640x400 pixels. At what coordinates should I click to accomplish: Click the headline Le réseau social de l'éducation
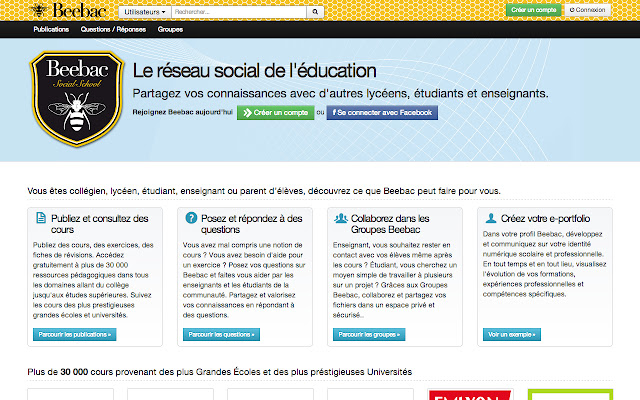254,71
